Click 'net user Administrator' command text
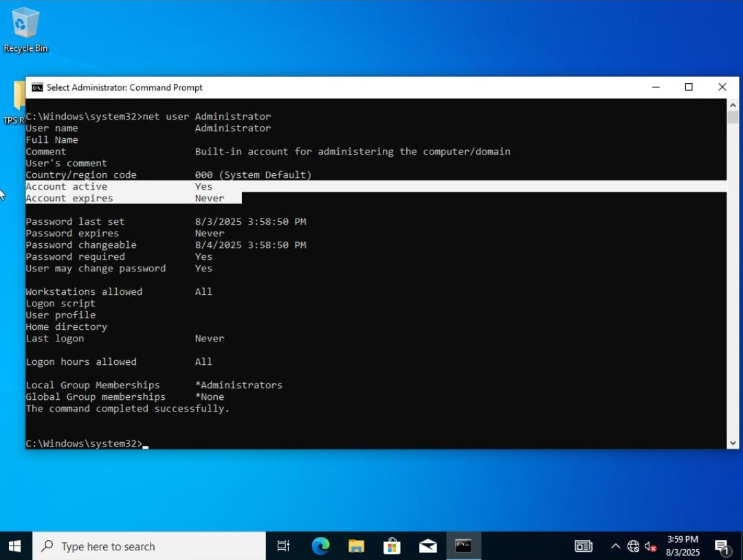The height and width of the screenshot is (560, 743). [207, 117]
